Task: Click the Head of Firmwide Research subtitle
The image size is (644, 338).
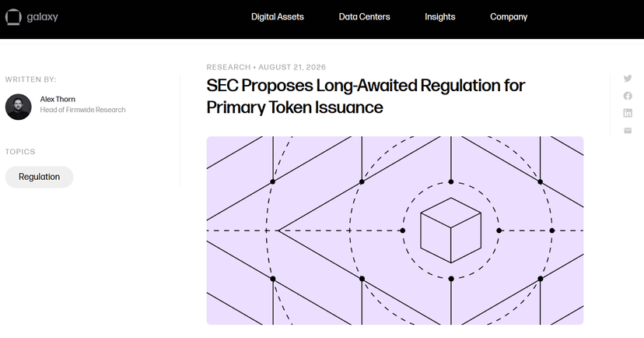Action: pyautogui.click(x=82, y=110)
